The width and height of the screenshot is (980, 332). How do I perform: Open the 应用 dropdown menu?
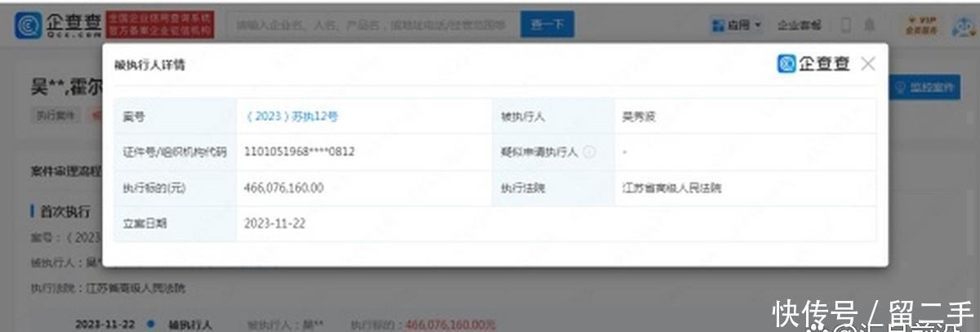click(x=737, y=25)
